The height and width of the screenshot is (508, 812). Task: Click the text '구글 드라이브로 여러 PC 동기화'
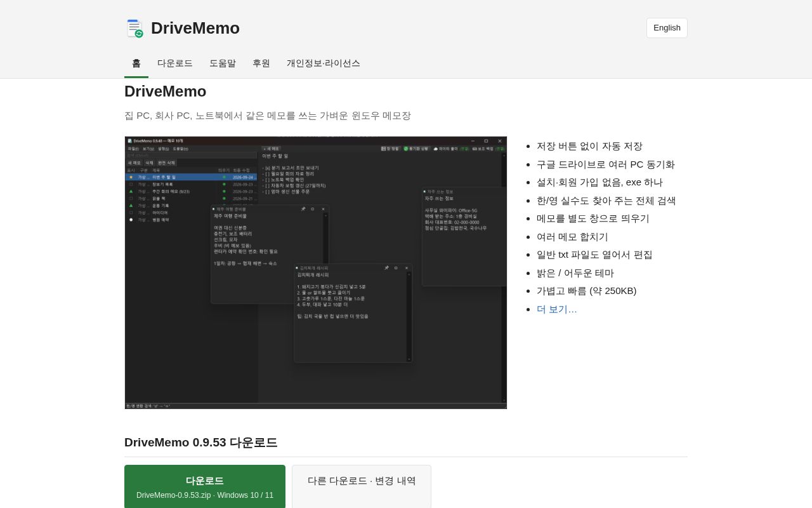point(606,164)
